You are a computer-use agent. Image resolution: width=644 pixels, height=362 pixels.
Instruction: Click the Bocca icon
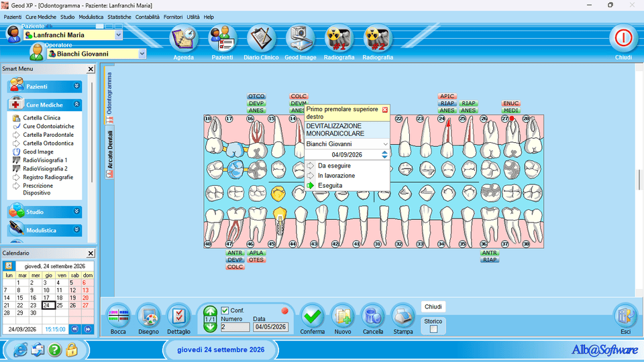pos(118,316)
